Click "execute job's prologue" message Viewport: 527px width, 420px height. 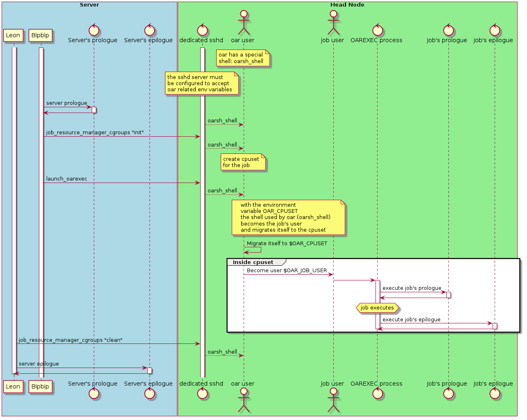click(x=412, y=288)
